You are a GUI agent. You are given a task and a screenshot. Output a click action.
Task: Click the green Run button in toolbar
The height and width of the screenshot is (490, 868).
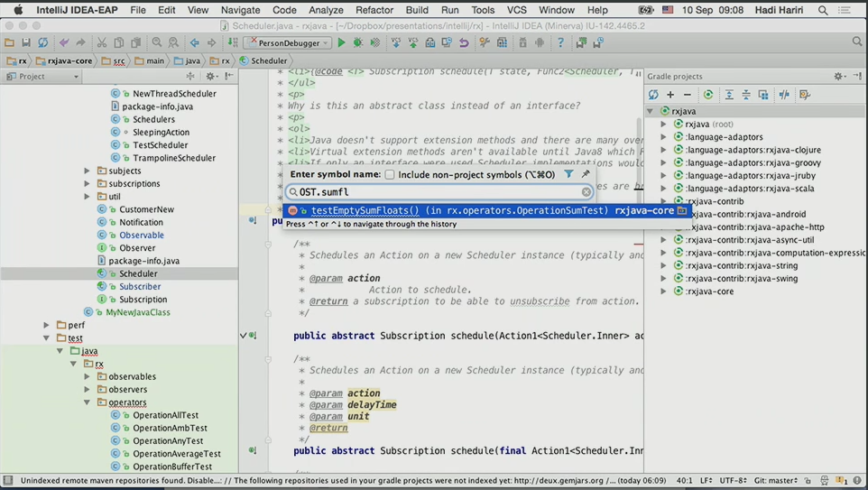[x=341, y=42]
